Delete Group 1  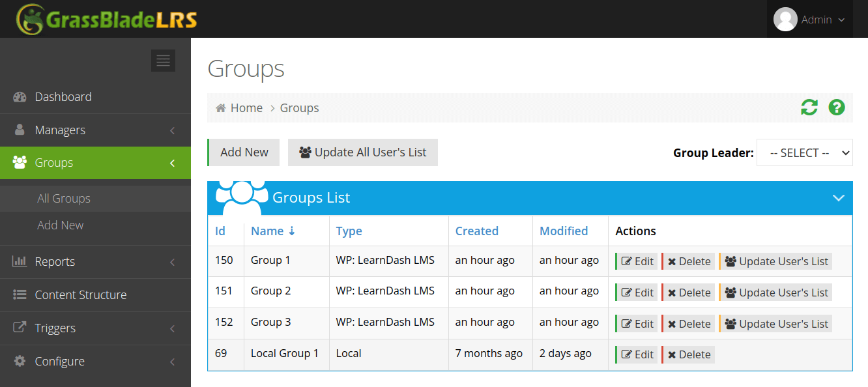[x=688, y=261]
